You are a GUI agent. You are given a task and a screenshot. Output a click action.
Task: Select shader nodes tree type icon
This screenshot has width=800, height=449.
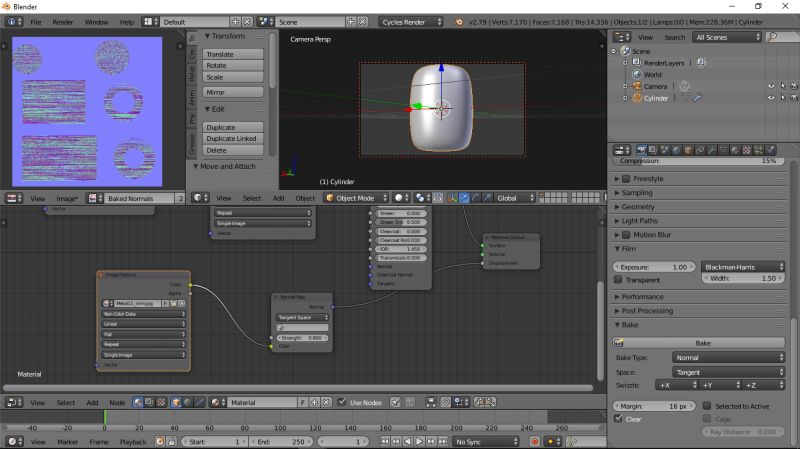click(138, 403)
